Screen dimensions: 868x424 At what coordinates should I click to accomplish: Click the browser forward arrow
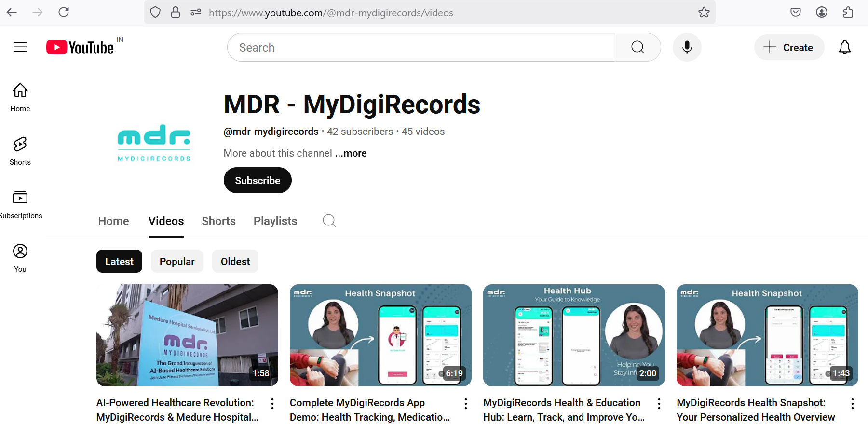coord(38,13)
